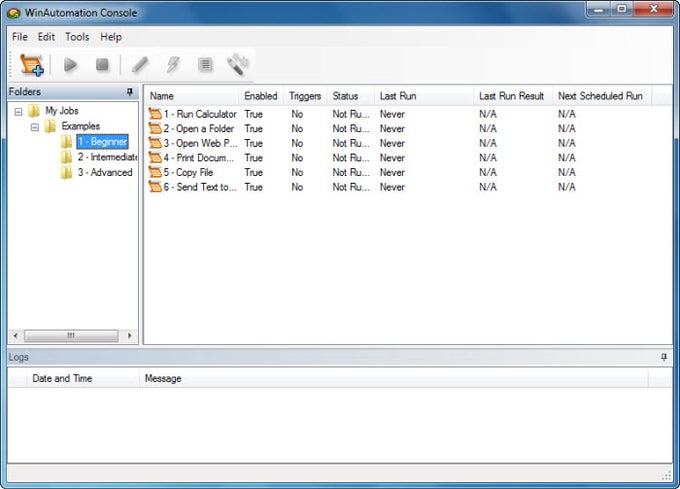
Task: Select the Examples folder label
Action: point(81,126)
